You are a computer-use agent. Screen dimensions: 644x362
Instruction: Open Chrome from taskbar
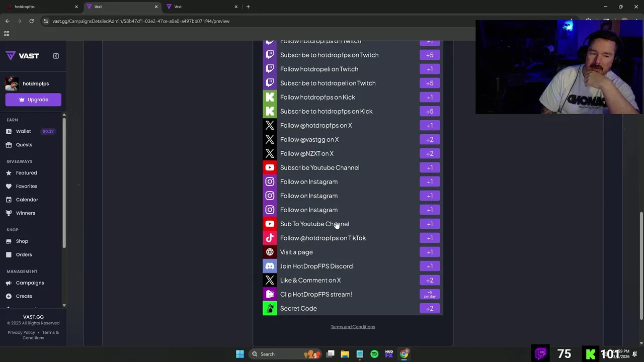[x=404, y=354]
